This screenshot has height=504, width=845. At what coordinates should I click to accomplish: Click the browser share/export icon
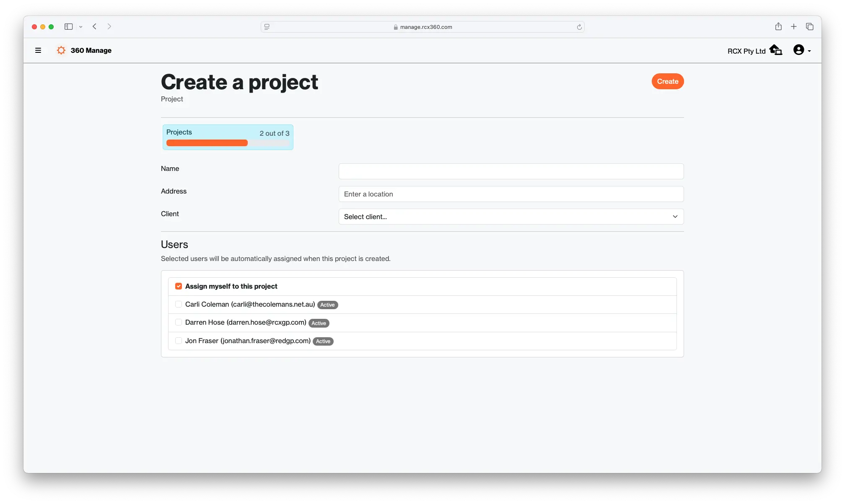(778, 26)
